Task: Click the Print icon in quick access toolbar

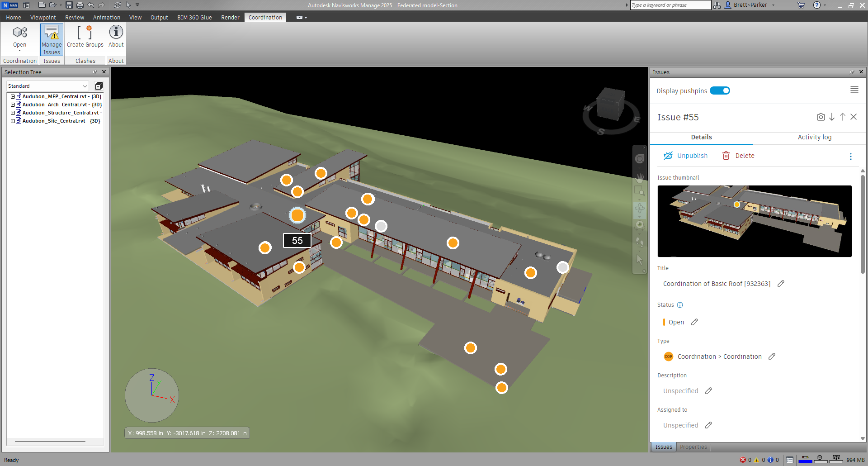Action: (80, 5)
